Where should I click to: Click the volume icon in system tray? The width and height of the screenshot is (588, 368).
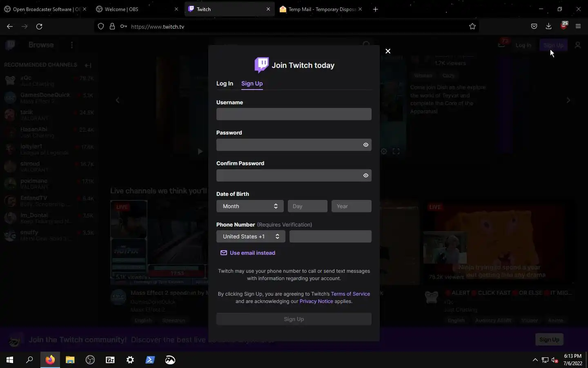pos(555,360)
